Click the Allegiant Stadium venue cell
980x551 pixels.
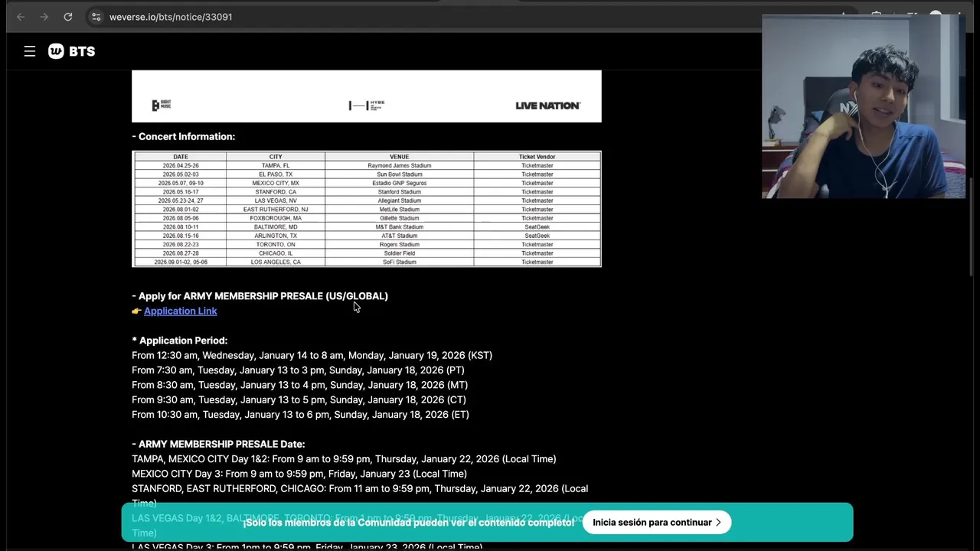coord(399,201)
